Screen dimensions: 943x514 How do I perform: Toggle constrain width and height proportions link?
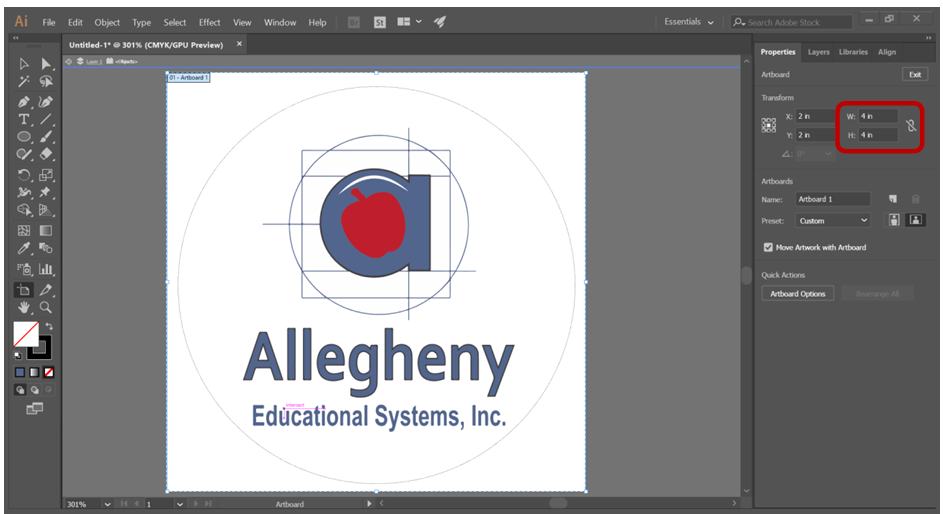point(910,126)
